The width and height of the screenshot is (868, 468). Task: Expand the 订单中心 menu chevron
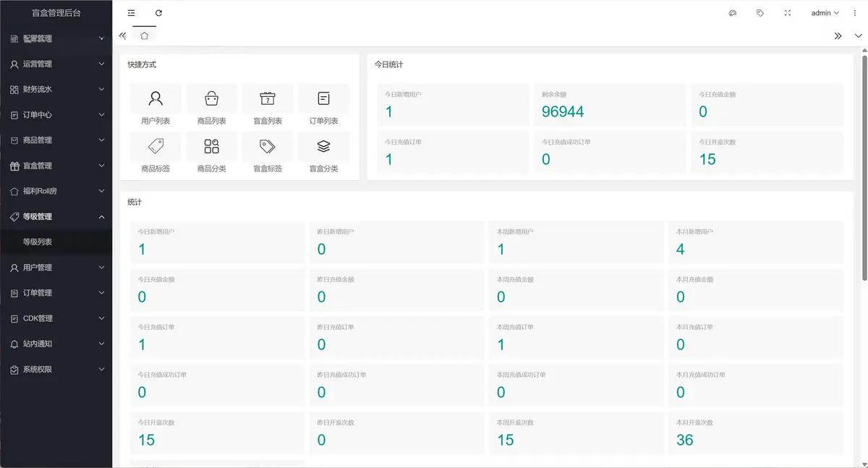(x=101, y=115)
